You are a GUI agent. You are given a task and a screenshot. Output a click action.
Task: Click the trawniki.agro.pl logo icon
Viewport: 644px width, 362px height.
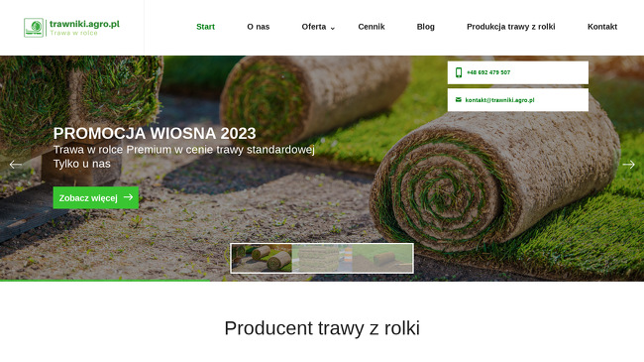pyautogui.click(x=34, y=28)
